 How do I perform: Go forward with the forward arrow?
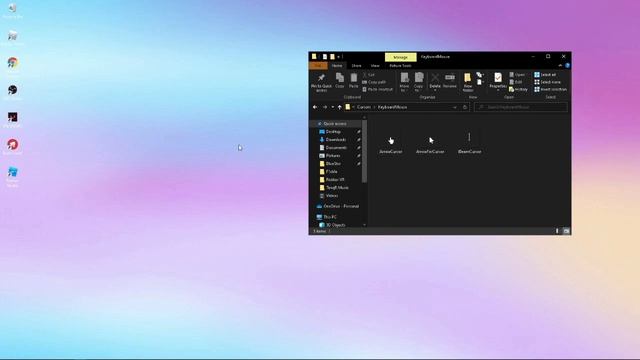[x=325, y=107]
